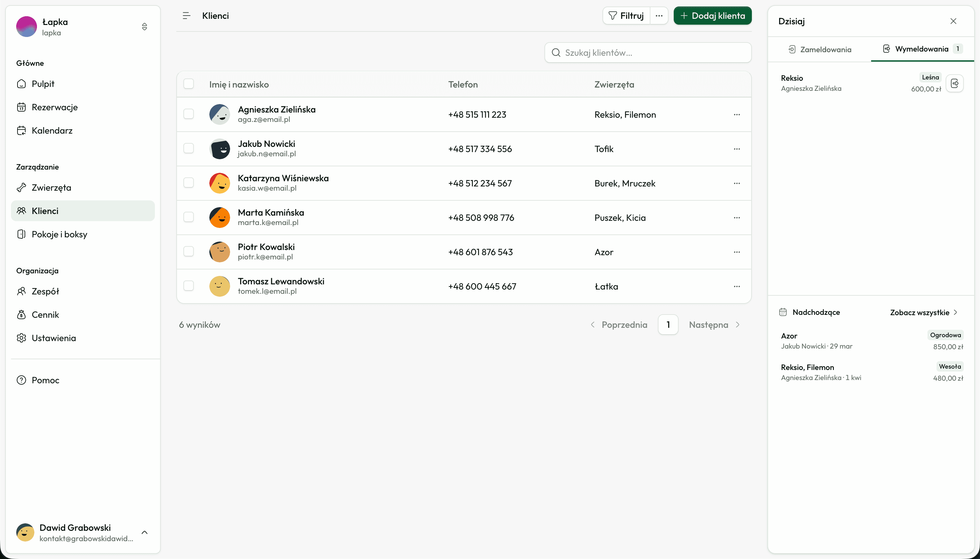
Task: Open row actions for Jakub Nowicki
Action: click(736, 149)
